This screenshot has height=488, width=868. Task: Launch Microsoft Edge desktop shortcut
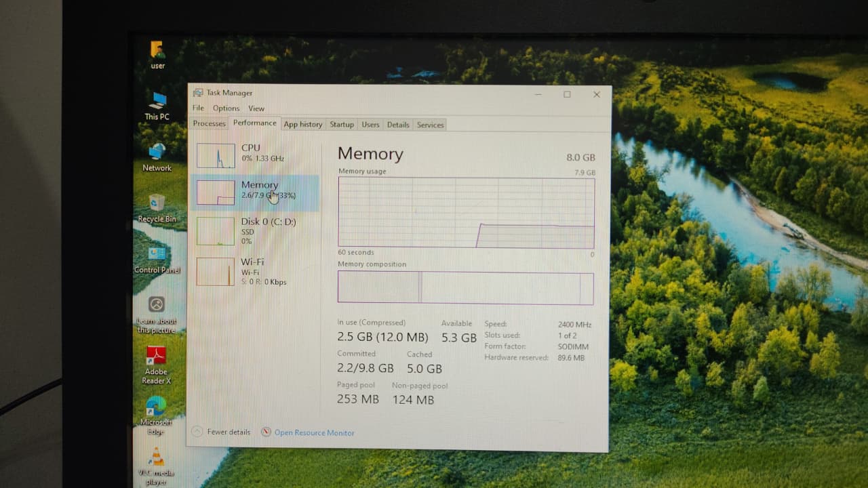(x=156, y=407)
